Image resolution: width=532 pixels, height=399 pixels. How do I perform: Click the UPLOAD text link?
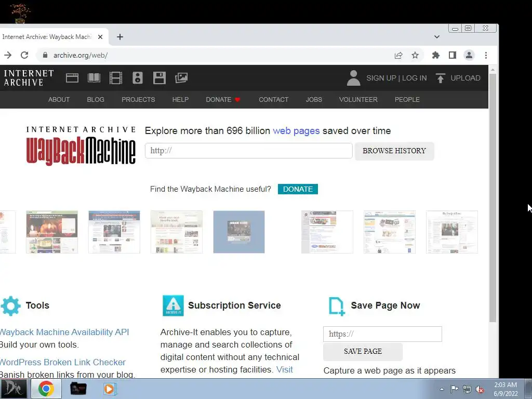point(465,78)
